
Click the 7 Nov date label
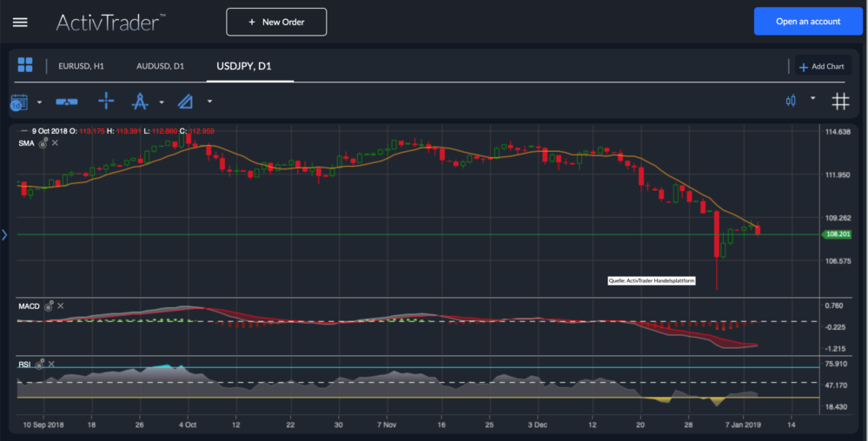387,425
